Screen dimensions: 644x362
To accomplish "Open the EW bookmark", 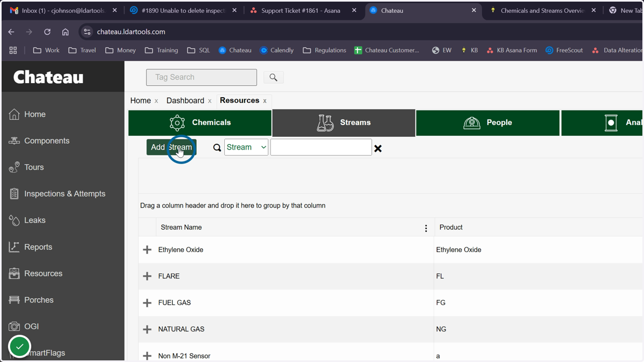I will point(442,50).
